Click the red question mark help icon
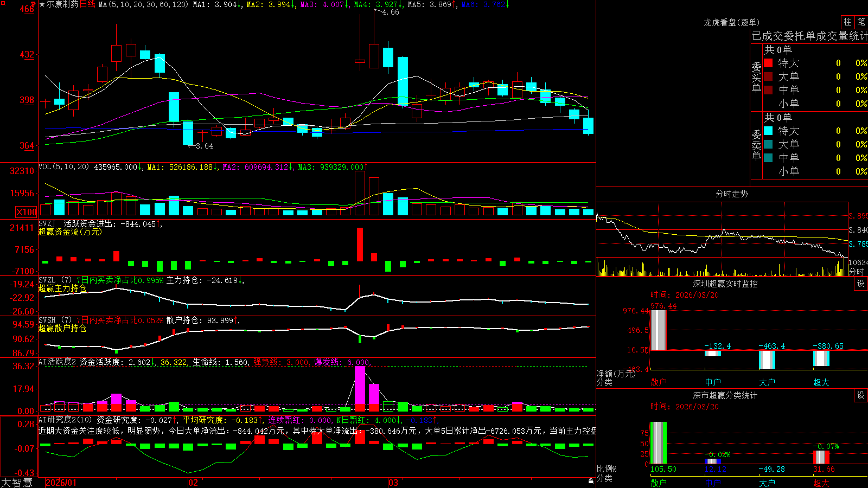The width and height of the screenshot is (868, 488). pos(34,4)
